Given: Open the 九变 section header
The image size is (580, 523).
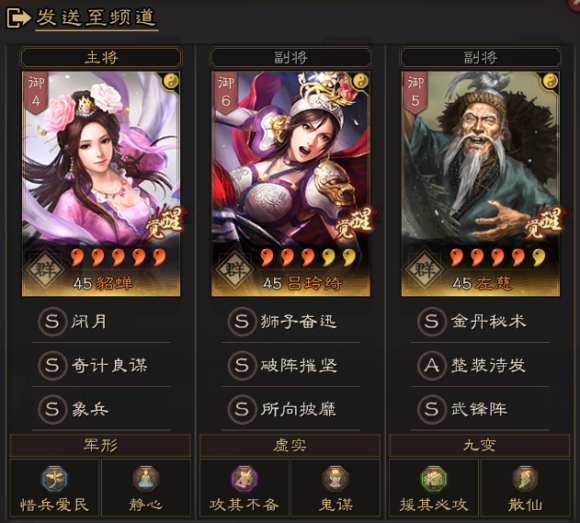Looking at the screenshot, I should point(479,445).
